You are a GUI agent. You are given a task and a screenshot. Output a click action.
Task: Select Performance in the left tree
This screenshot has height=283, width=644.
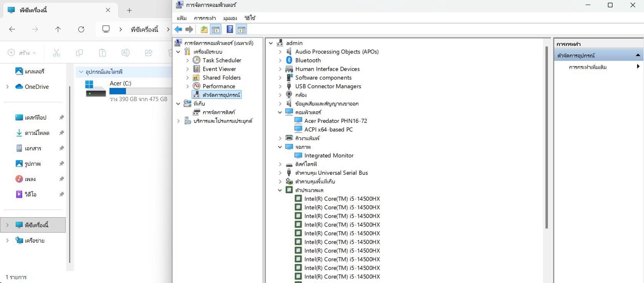219,87
